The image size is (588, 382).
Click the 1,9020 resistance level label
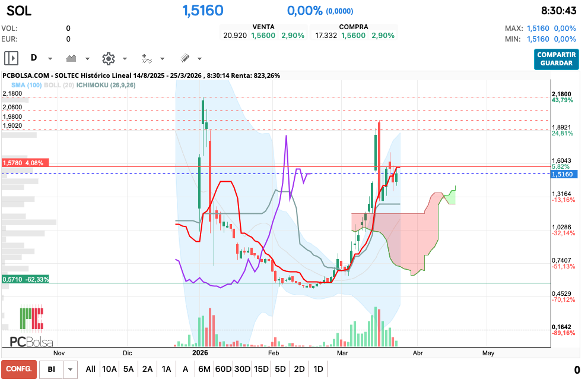[12, 125]
